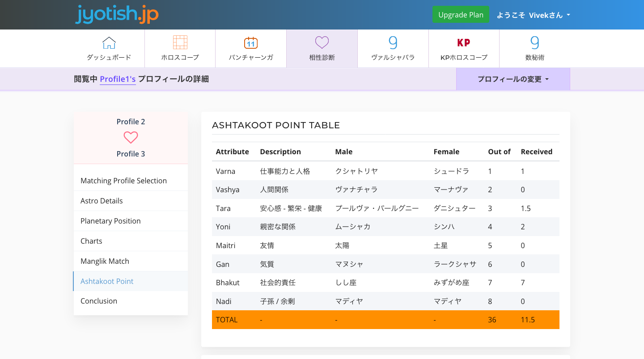Viewport: 644px width, 359px height.
Task: Select Planetary Position in sidebar
Action: pyautogui.click(x=110, y=221)
